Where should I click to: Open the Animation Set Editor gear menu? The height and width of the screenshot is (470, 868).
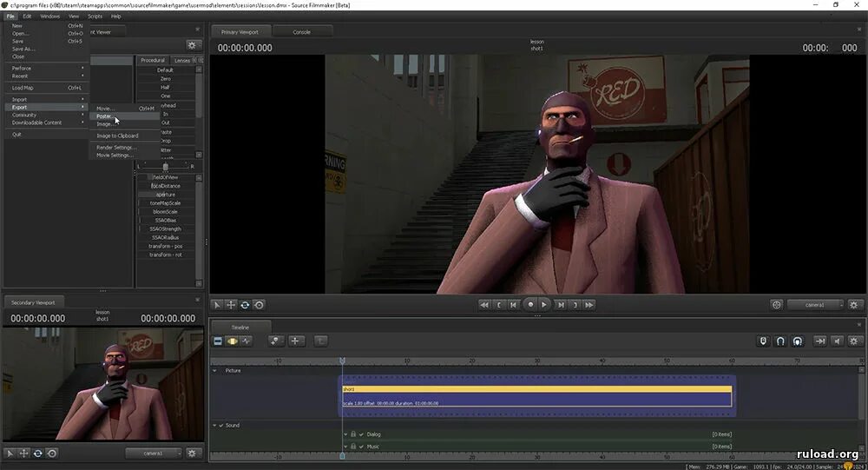click(192, 45)
